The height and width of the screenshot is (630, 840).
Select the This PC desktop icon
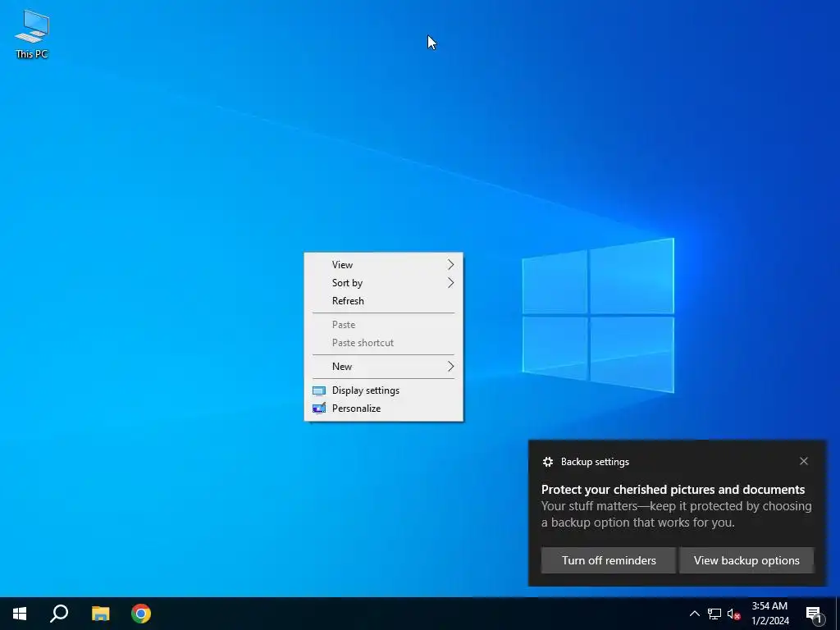(x=32, y=34)
